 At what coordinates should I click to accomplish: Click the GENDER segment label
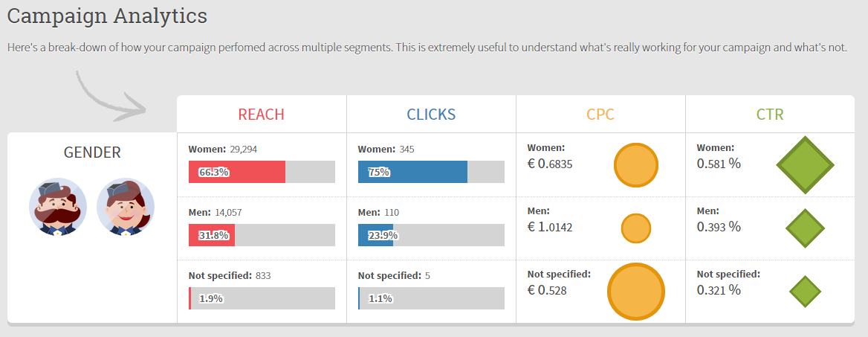tap(92, 153)
